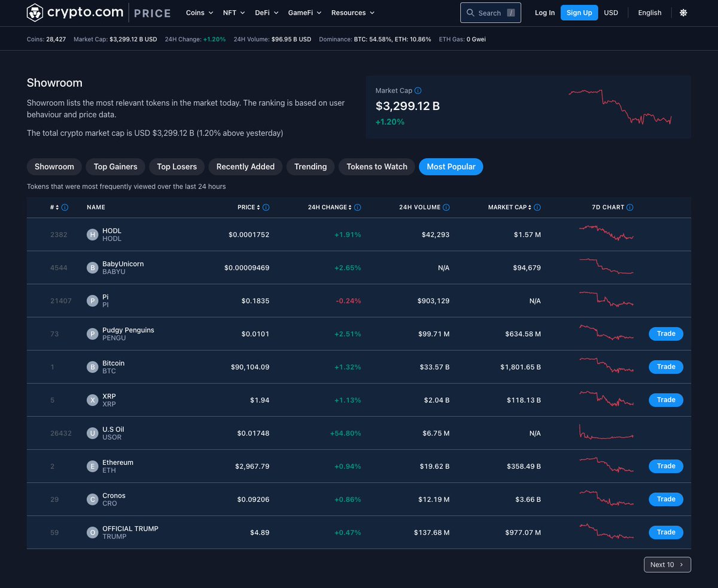Select the Trending tab
This screenshot has width=718, height=588.
pyautogui.click(x=310, y=166)
